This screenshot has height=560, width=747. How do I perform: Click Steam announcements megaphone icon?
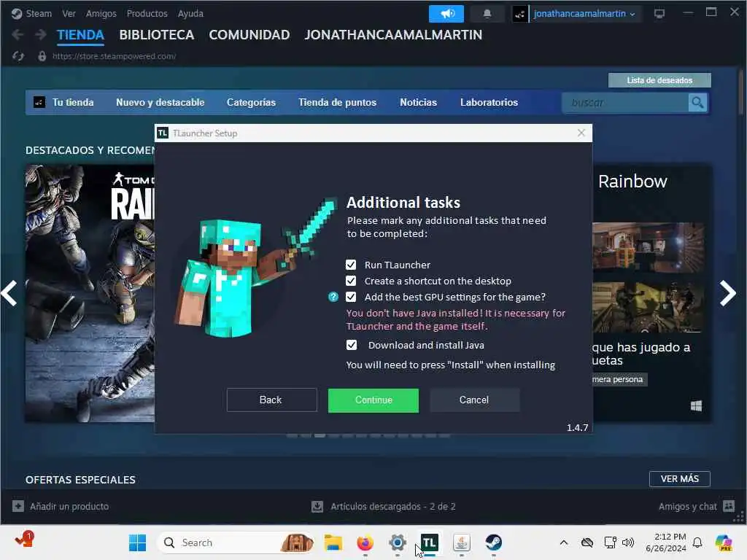[446, 14]
